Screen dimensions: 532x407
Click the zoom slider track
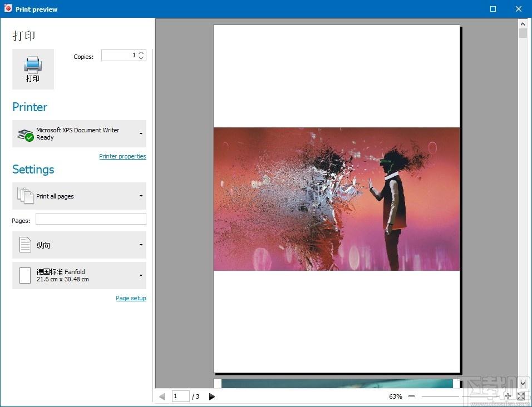point(460,396)
